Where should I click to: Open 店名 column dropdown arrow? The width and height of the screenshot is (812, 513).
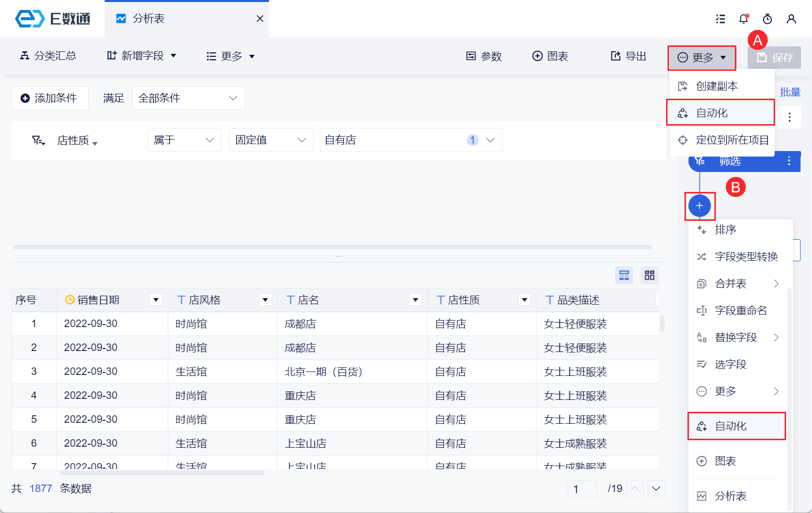point(415,300)
